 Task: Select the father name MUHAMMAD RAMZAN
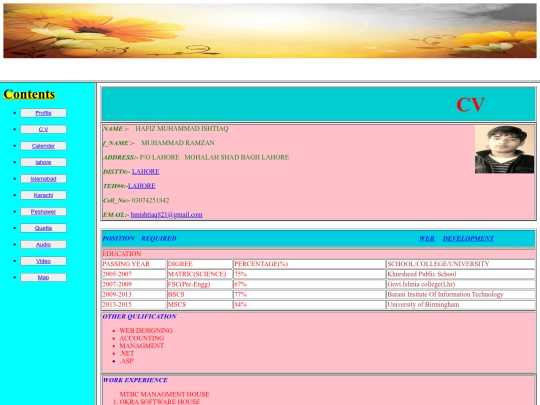point(178,143)
